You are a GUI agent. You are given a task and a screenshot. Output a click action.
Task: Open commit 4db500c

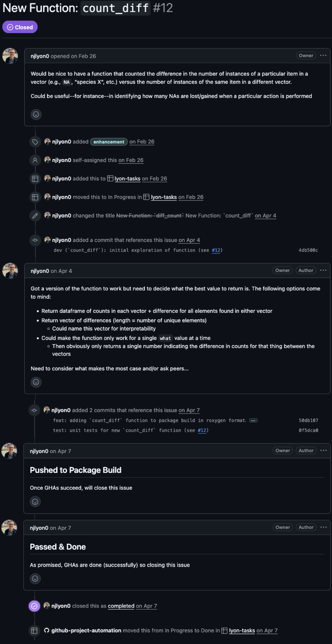(x=308, y=250)
